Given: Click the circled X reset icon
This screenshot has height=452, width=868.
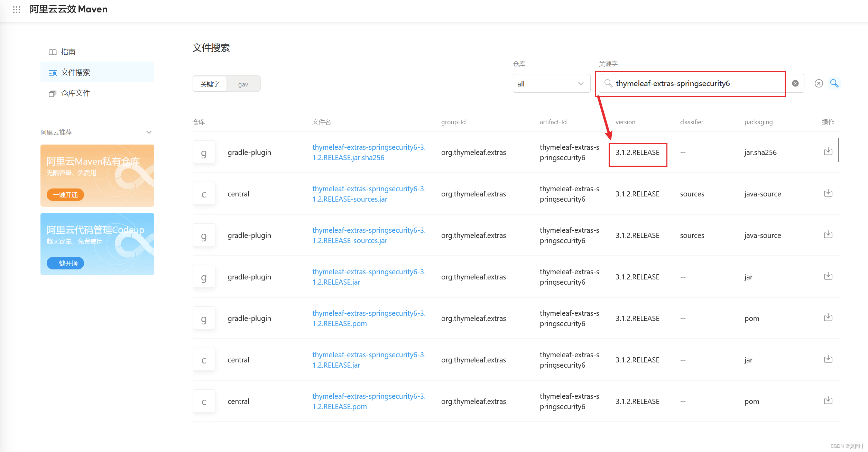Looking at the screenshot, I should (819, 83).
